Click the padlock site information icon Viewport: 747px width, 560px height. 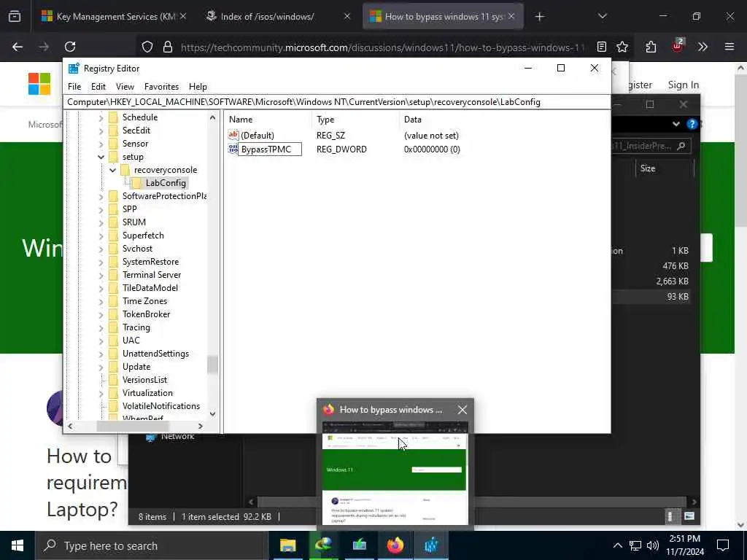[x=168, y=47]
